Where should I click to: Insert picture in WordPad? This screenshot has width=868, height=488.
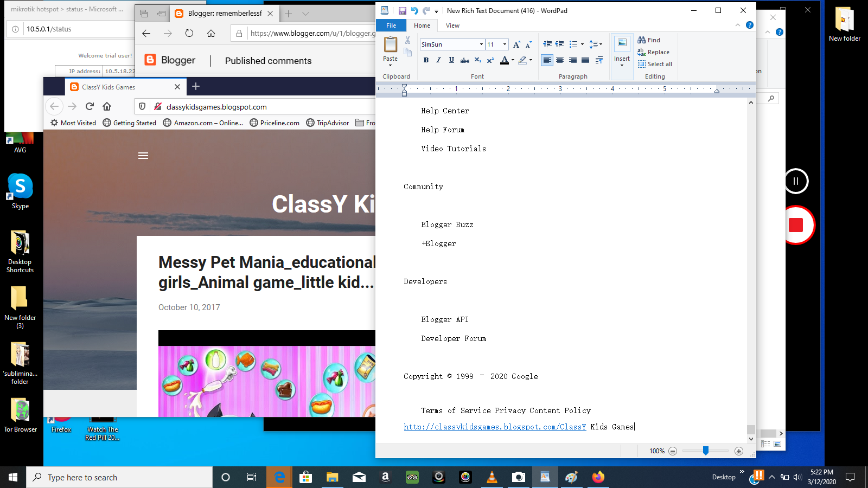coord(622,44)
